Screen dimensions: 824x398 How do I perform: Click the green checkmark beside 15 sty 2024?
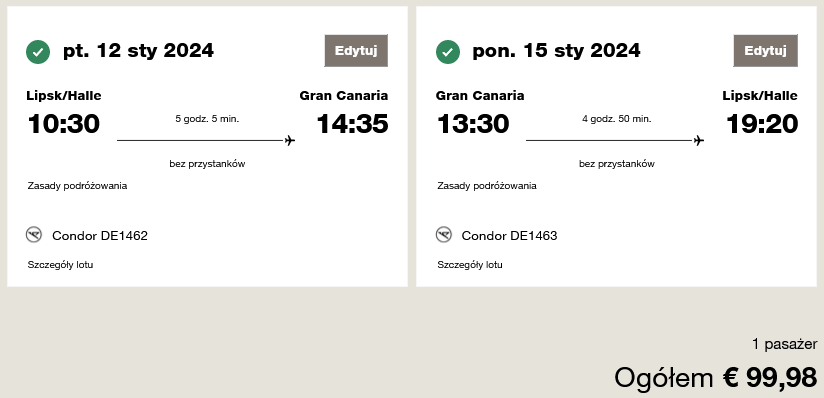[448, 52]
